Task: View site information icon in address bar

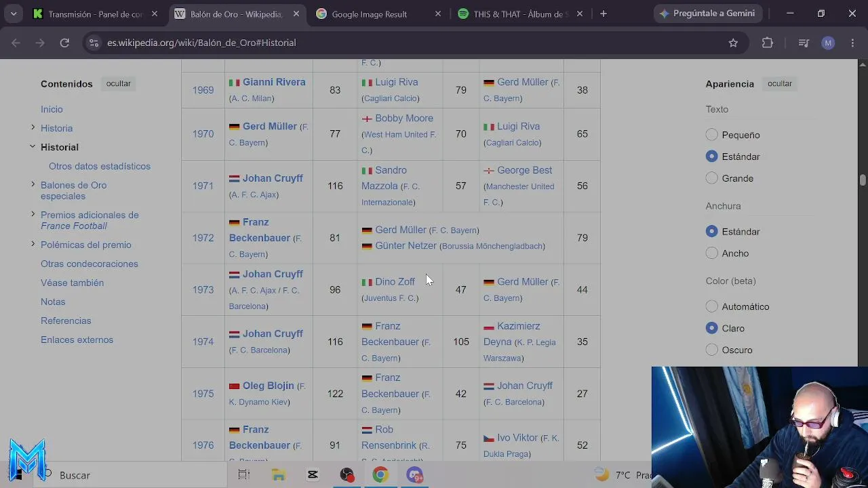Action: click(x=93, y=43)
